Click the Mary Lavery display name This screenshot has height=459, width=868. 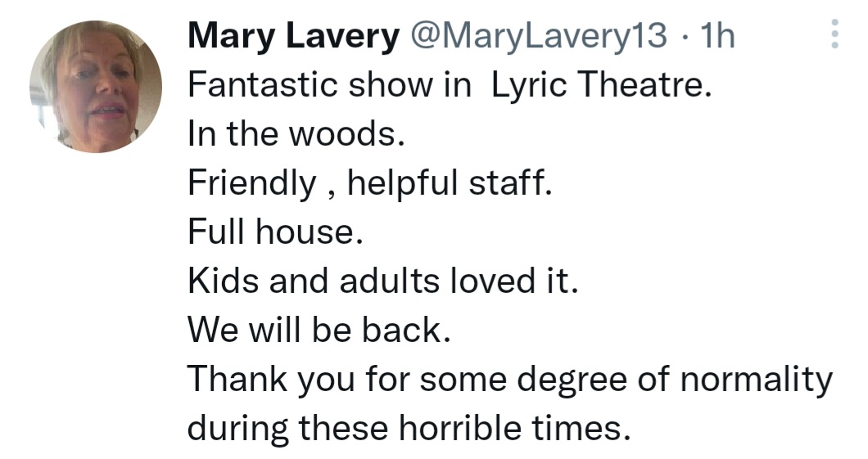[x=293, y=35]
